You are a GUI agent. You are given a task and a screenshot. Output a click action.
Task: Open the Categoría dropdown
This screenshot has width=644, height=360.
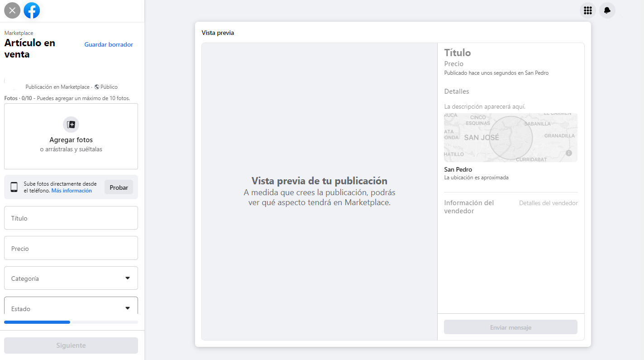click(x=71, y=278)
